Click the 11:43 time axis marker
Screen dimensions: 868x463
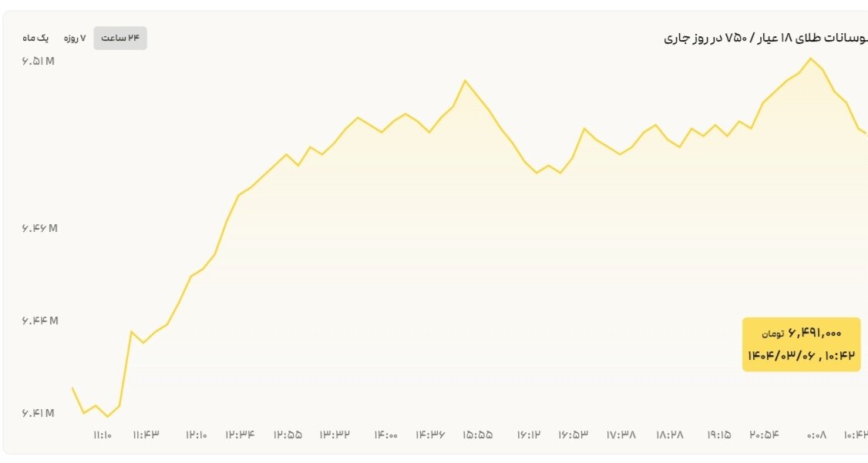146,435
